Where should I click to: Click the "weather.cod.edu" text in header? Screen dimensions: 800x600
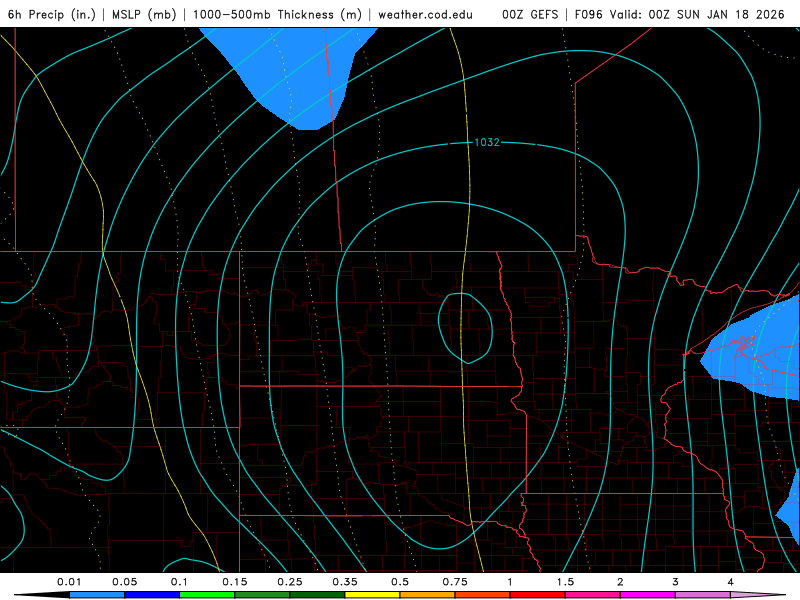(x=425, y=14)
